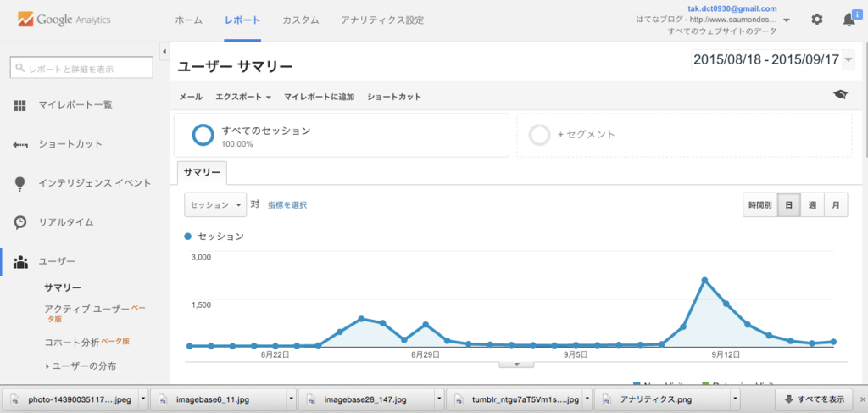Screen dimensions: 868x413
Task: Click the メール button
Action: click(x=191, y=97)
